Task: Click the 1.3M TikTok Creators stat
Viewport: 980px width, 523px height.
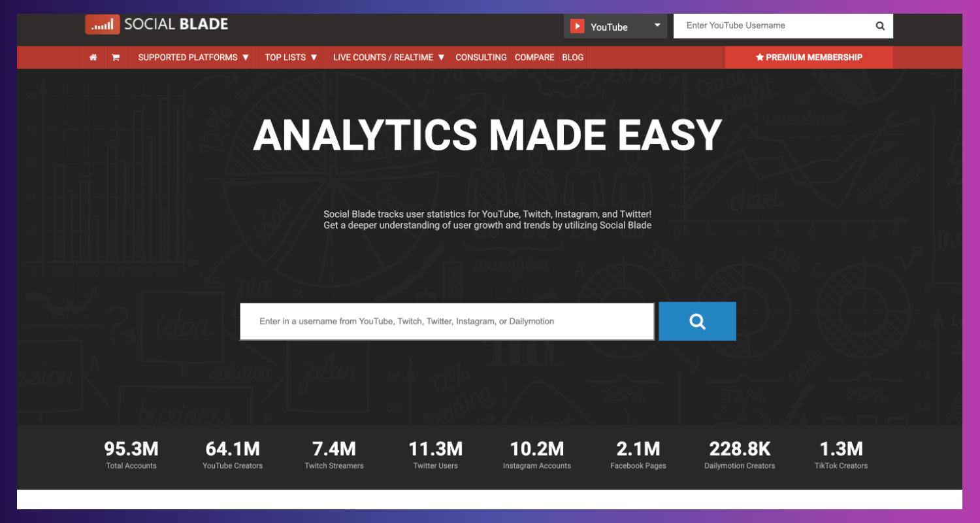Action: pyautogui.click(x=841, y=456)
